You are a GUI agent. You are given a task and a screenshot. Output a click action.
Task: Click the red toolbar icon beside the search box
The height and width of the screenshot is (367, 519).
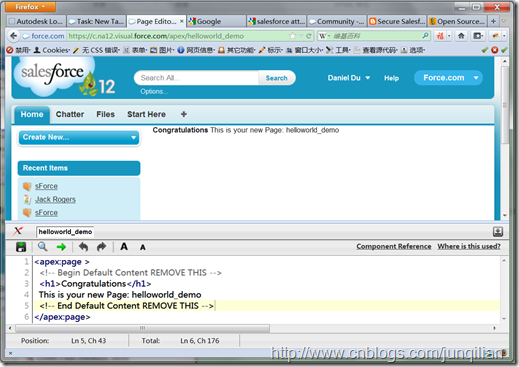click(440, 36)
